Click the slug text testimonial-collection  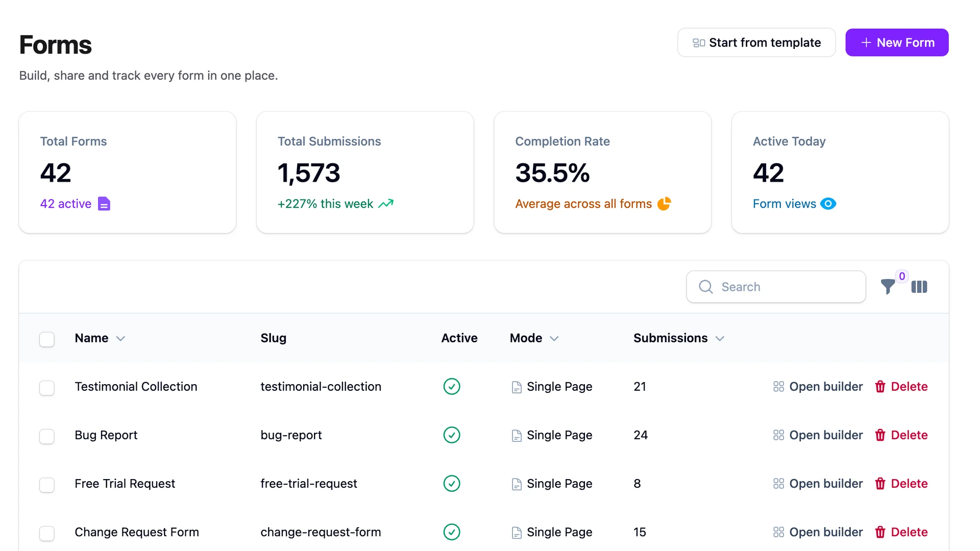tap(321, 387)
